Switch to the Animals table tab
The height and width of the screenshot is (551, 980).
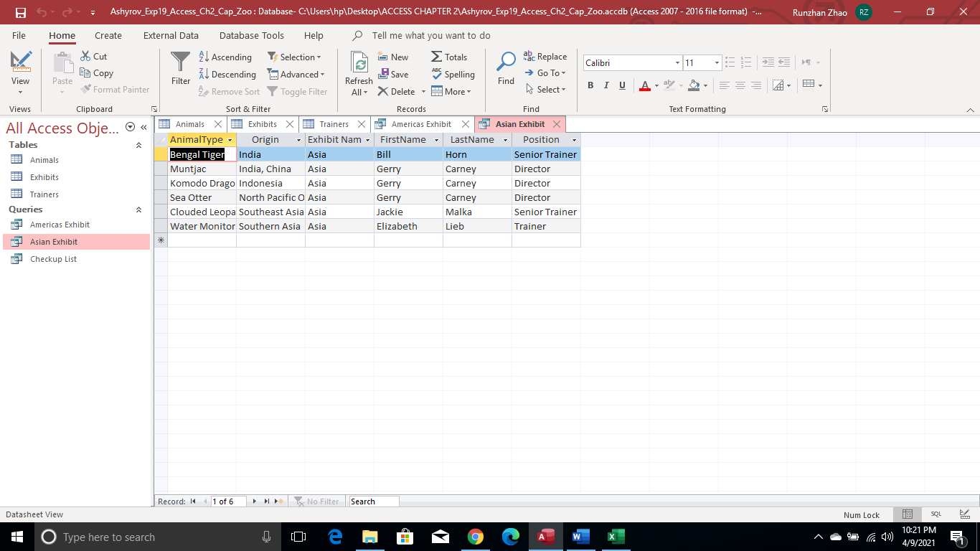coord(189,124)
